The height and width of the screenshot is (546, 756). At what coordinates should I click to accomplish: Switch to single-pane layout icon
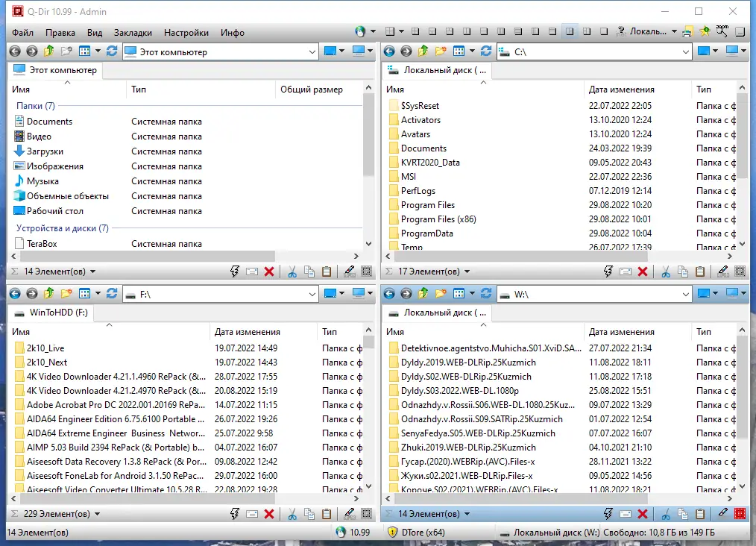click(604, 32)
